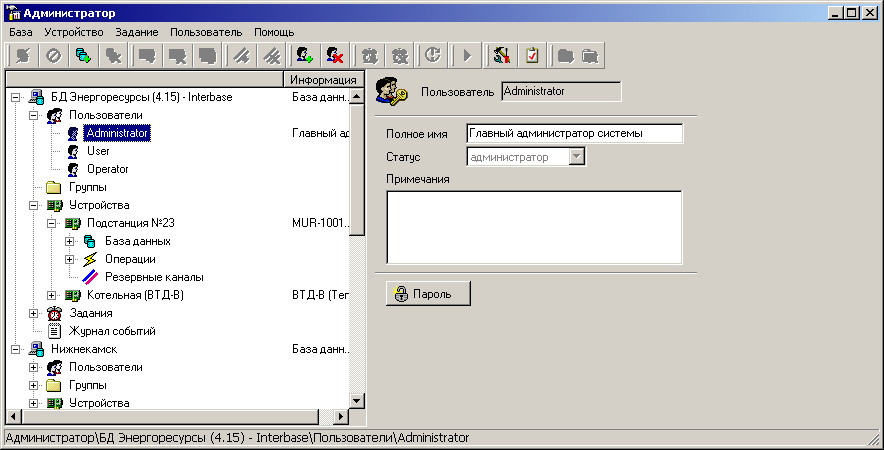884x450 pixels.
Task: Open the Устройство menu
Action: (x=74, y=32)
